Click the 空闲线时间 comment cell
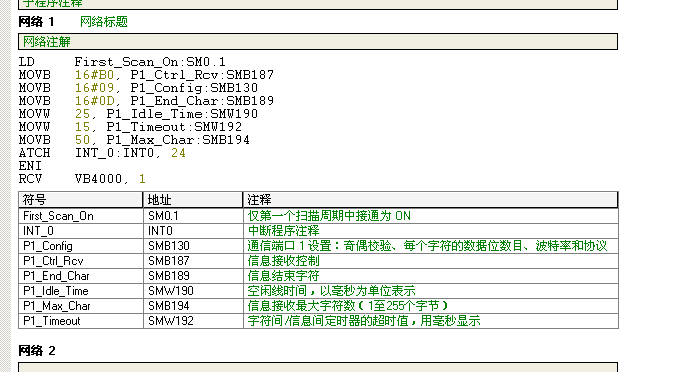 coord(431,291)
